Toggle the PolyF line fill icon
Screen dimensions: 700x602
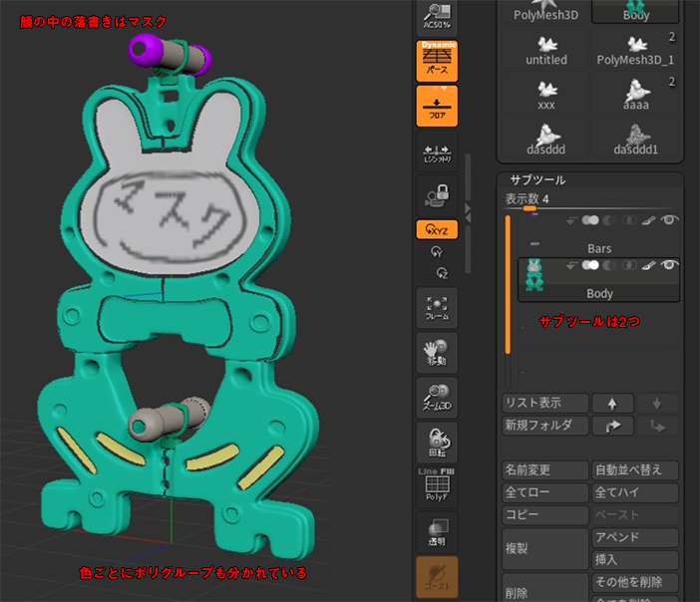tap(437, 486)
